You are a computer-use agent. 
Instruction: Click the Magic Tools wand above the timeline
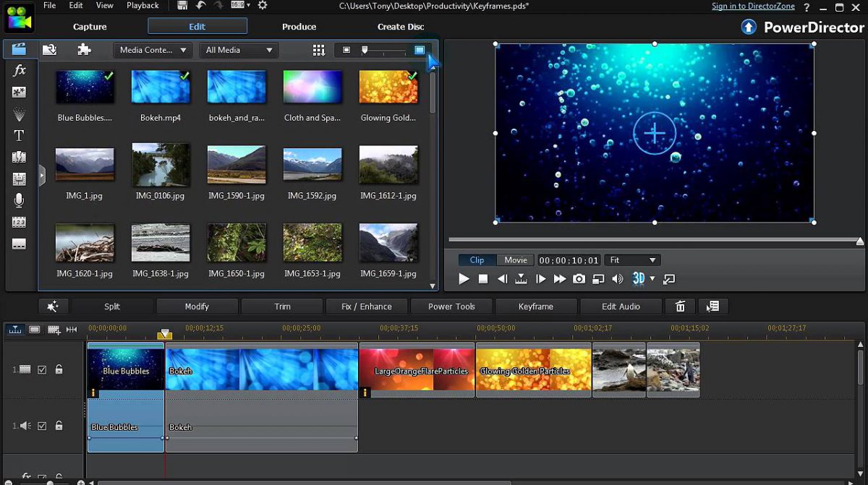tap(53, 306)
